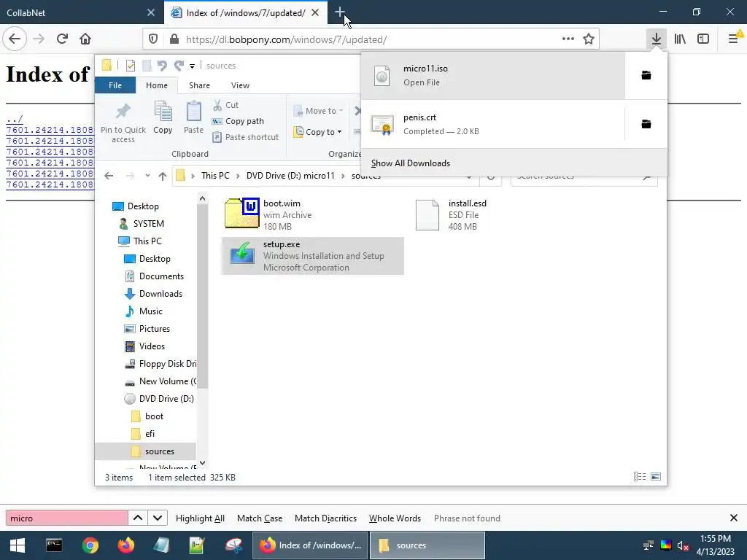Click Paste shortcut in the ribbon

point(245,137)
